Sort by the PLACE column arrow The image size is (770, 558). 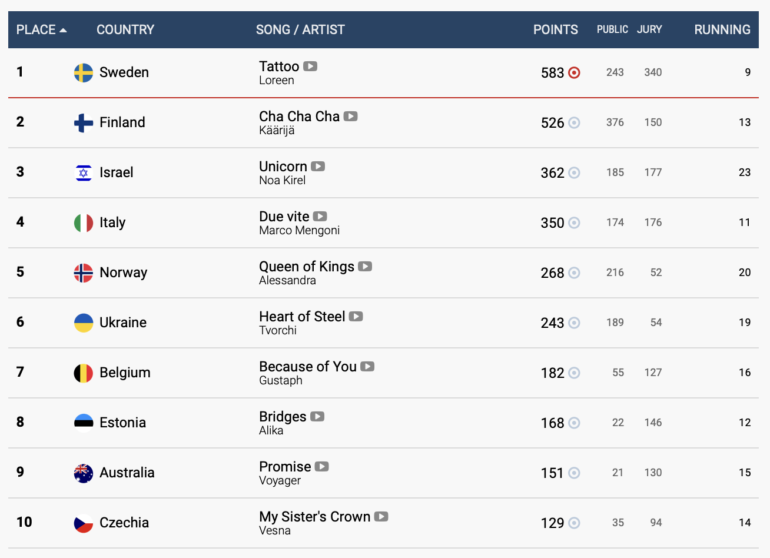click(63, 30)
